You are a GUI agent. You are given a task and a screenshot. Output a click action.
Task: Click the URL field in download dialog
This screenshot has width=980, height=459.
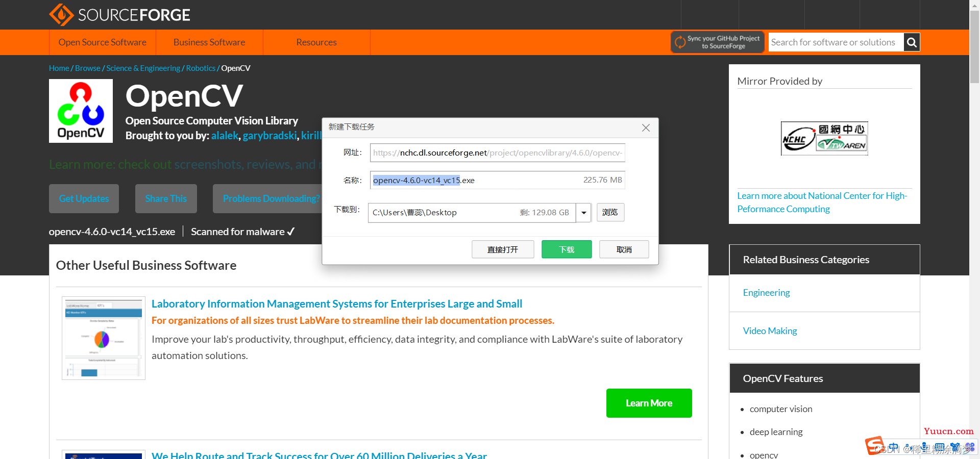point(498,153)
